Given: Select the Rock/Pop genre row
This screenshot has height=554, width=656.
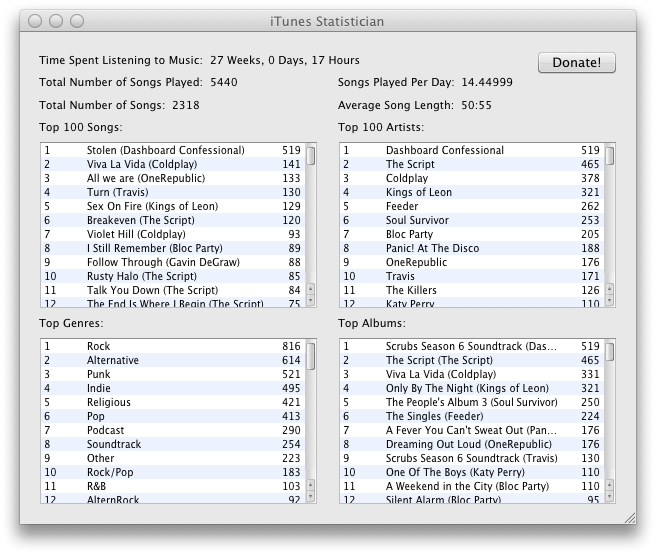Looking at the screenshot, I should [x=173, y=472].
